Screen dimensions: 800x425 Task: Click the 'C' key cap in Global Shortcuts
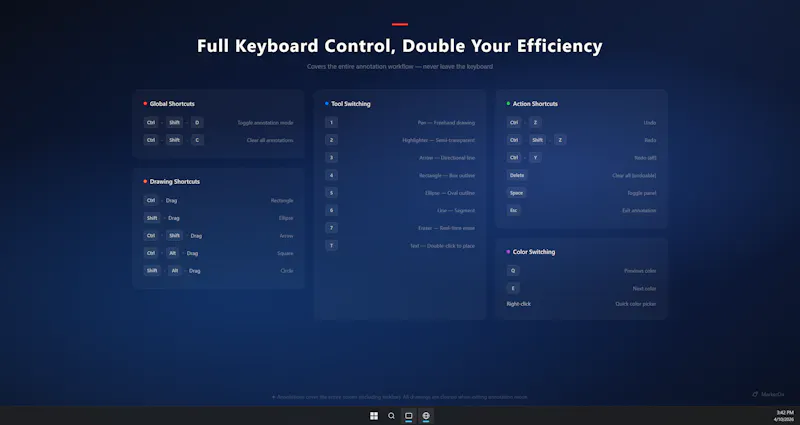(197, 140)
